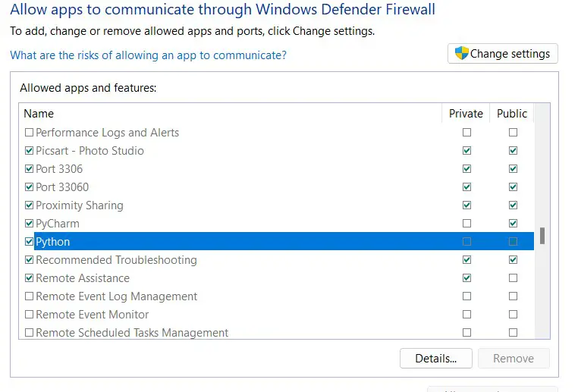Click the Public column header
This screenshot has width=578, height=392.
pyautogui.click(x=512, y=114)
